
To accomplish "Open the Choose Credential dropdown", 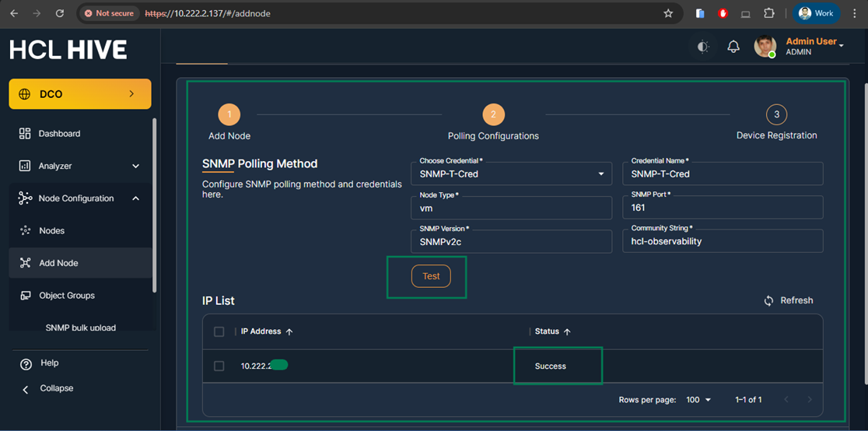I will click(x=511, y=174).
